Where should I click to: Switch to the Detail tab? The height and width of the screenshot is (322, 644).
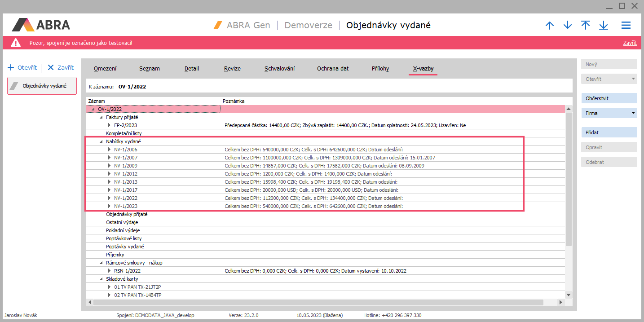tap(192, 69)
